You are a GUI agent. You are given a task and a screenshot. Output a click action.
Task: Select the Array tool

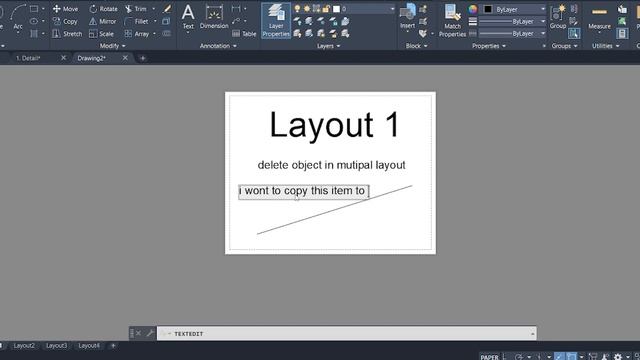[137, 34]
